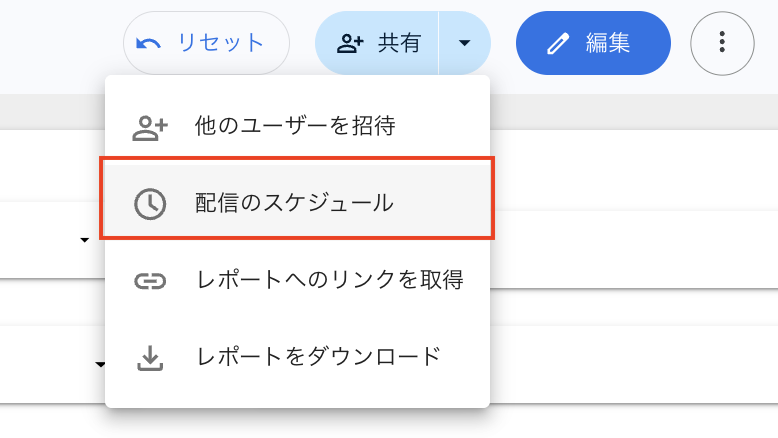Click the 共有 button label

click(x=399, y=43)
